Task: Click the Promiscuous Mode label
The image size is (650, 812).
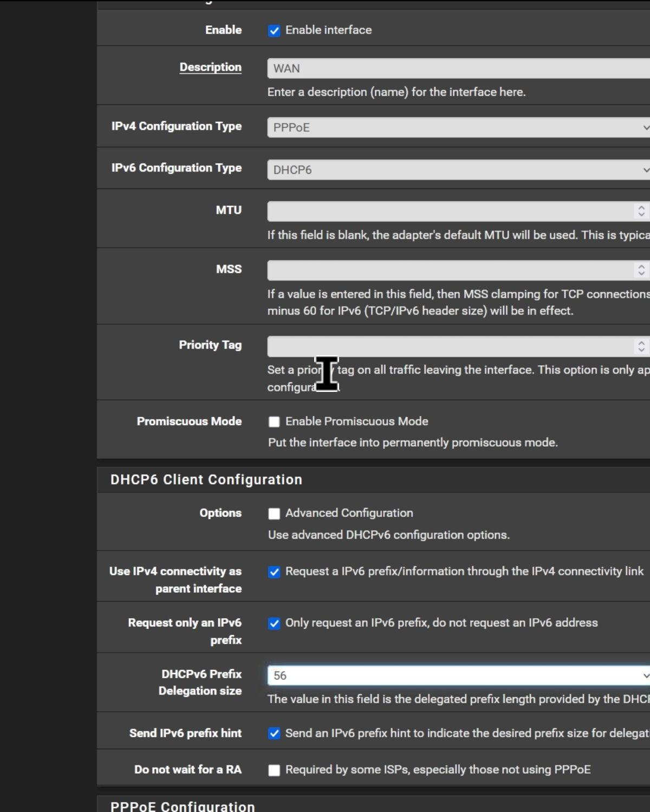Action: (x=189, y=421)
